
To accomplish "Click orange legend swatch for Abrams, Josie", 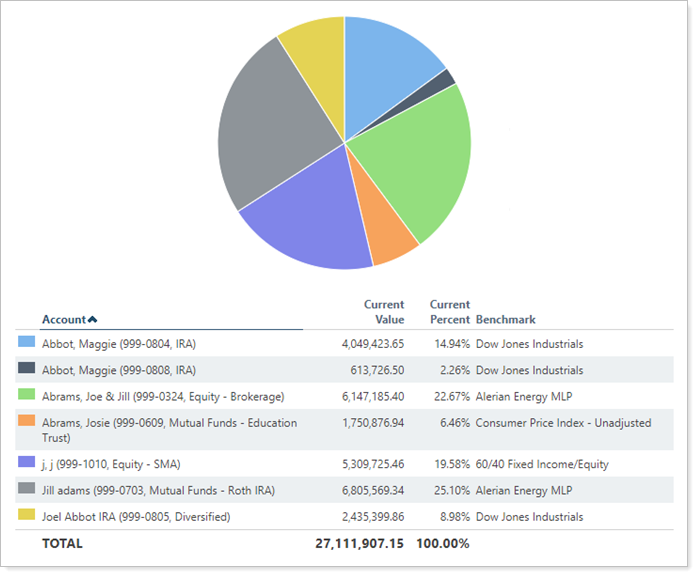I will [x=27, y=422].
